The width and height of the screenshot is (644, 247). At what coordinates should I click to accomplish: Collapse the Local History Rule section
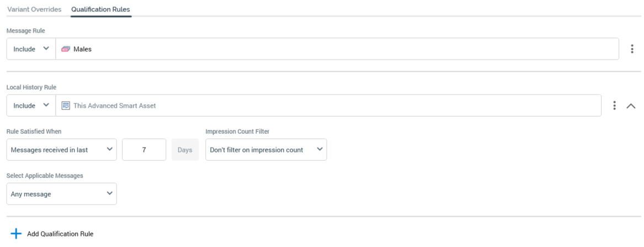[631, 106]
